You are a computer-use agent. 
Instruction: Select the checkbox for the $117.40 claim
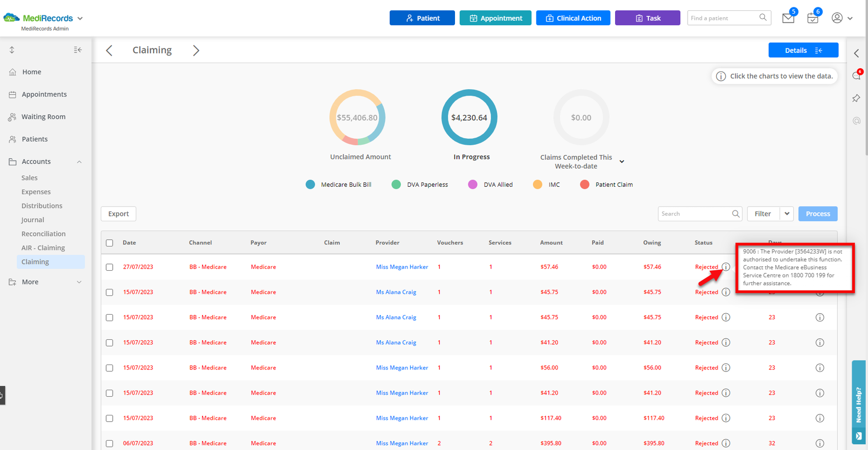point(110,418)
